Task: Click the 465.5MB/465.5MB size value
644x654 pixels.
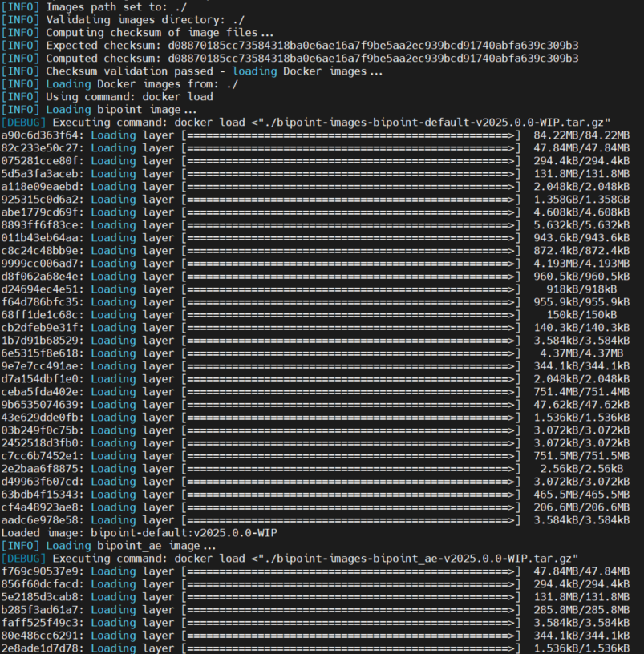Action: pos(581,495)
